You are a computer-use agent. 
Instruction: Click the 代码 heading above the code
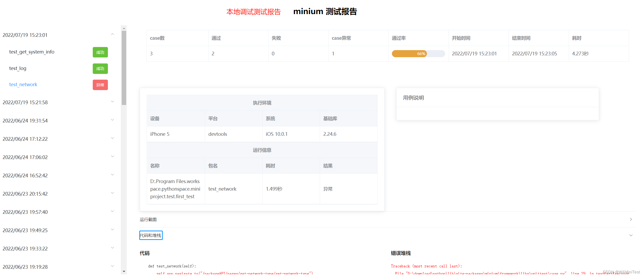tap(145, 253)
